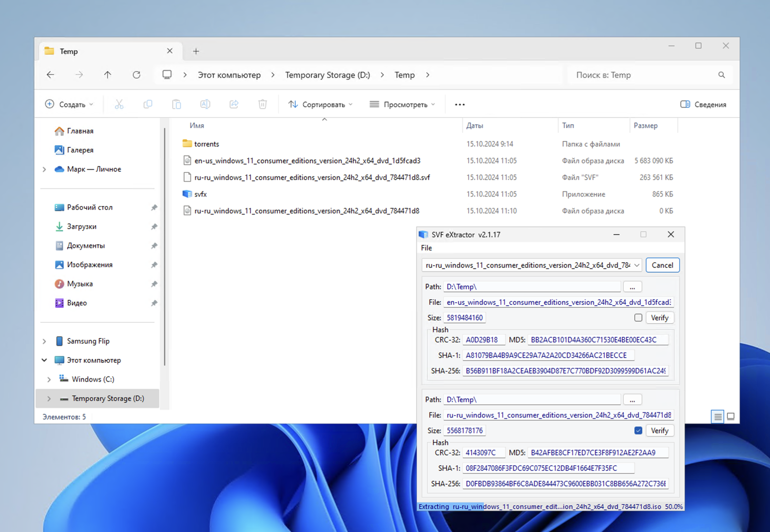Refresh the Temp folder view

(137, 75)
